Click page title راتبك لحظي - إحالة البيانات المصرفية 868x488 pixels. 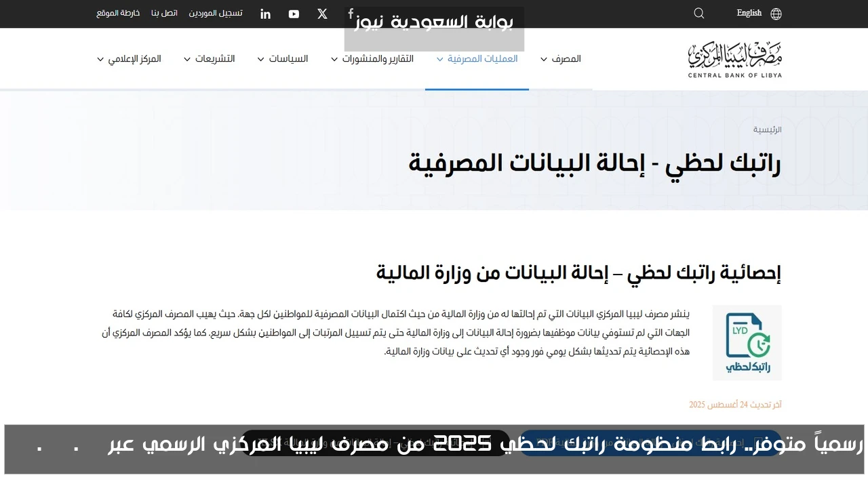pyautogui.click(x=595, y=163)
